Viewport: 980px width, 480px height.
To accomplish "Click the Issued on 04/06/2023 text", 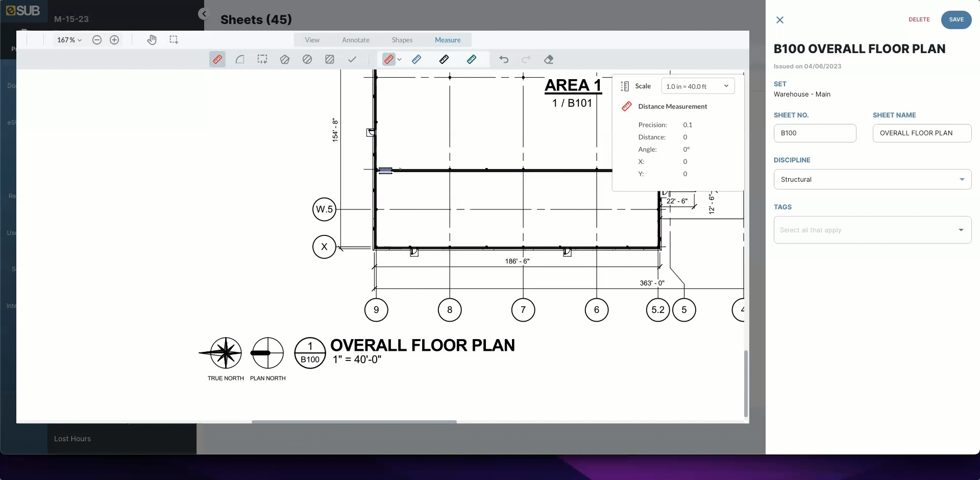I will pyautogui.click(x=807, y=66).
